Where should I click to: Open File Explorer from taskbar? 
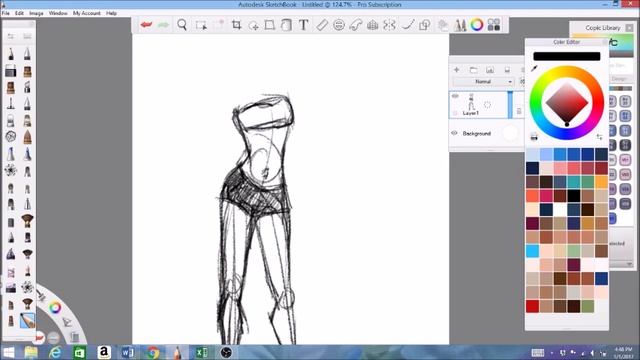click(31, 352)
